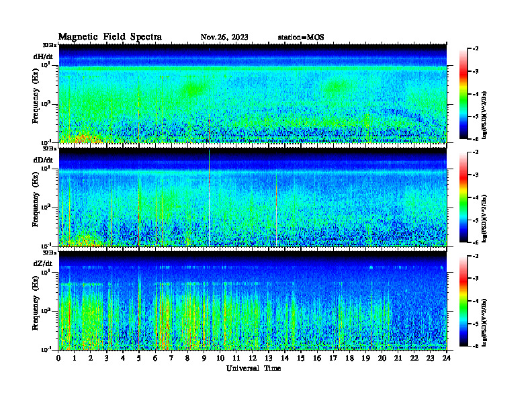Image resolution: width=532 pixels, height=411 pixels.
Task: Click the -2 label on dZ/dt color bar
Action: (476, 256)
